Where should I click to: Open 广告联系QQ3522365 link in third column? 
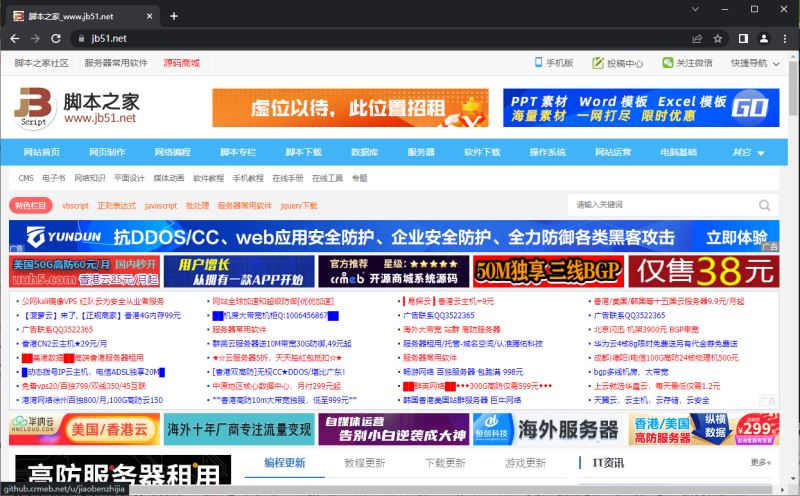439,315
